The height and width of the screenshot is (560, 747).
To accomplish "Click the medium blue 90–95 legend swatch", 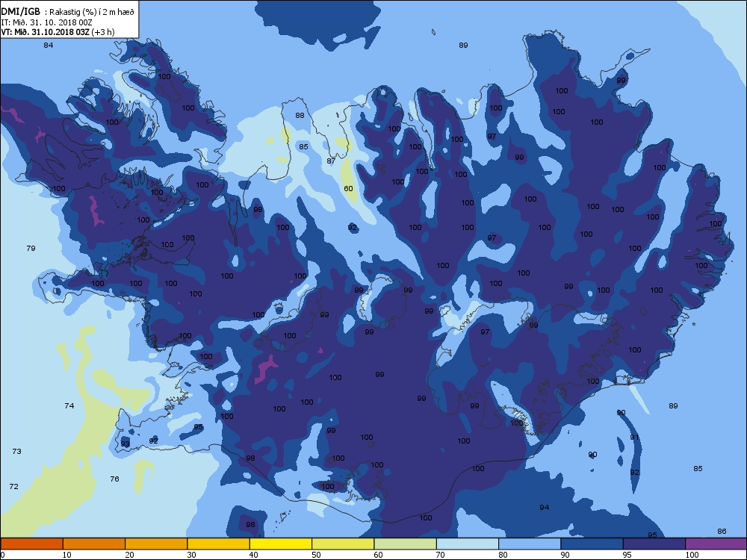I will pyautogui.click(x=592, y=544).
